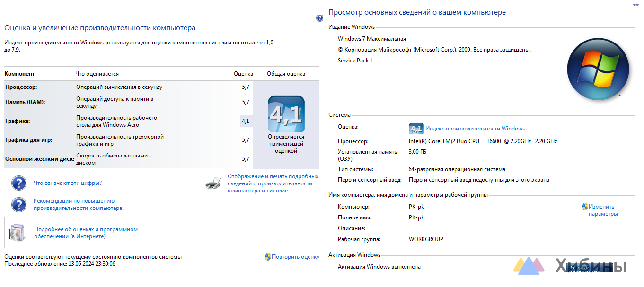Click the help icon beside 'Рекомендации по повышению'
Viewport: 644px width, 287px height.
pos(18,204)
